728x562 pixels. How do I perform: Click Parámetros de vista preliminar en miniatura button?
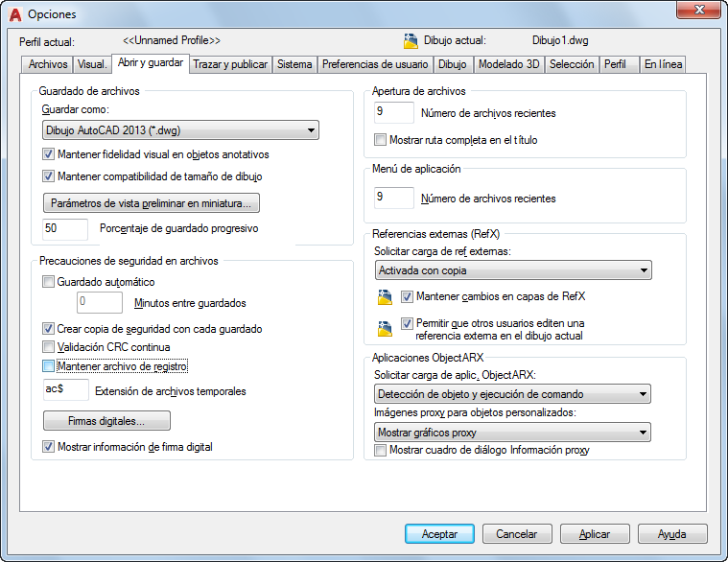click(x=151, y=203)
